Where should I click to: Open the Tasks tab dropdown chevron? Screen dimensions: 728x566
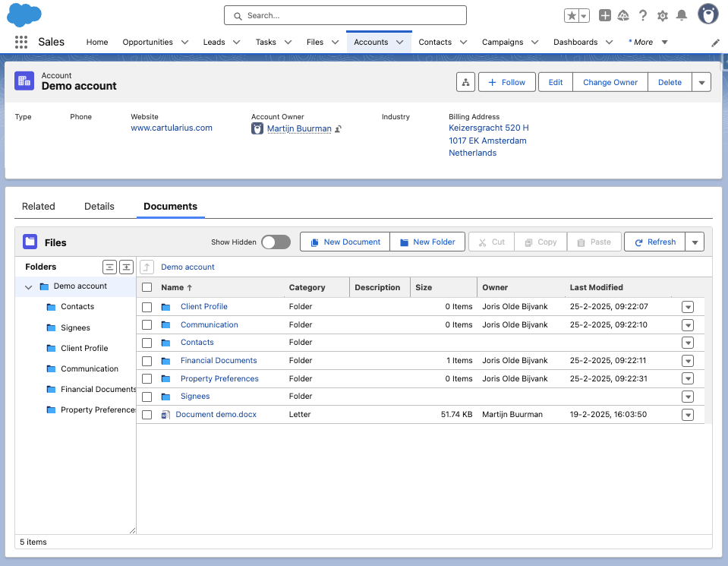coord(288,43)
